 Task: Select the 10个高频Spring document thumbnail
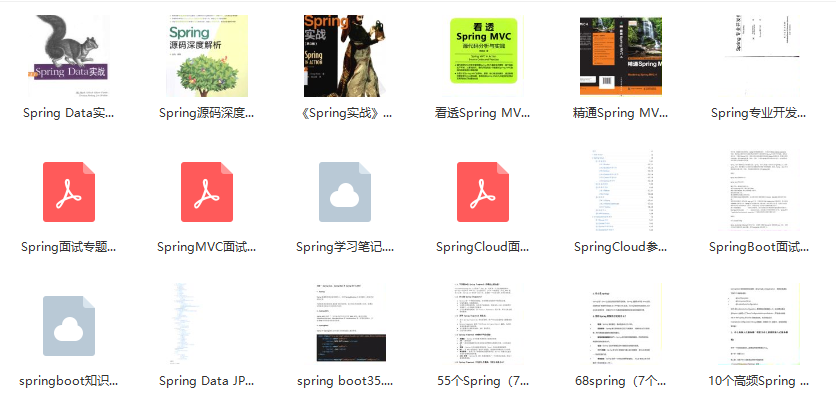coord(759,324)
